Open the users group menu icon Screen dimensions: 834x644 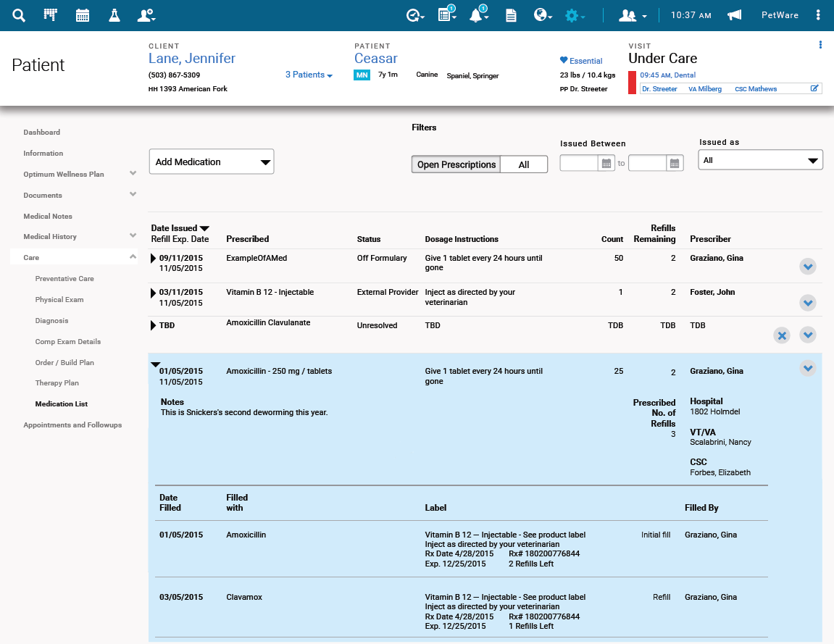click(633, 16)
